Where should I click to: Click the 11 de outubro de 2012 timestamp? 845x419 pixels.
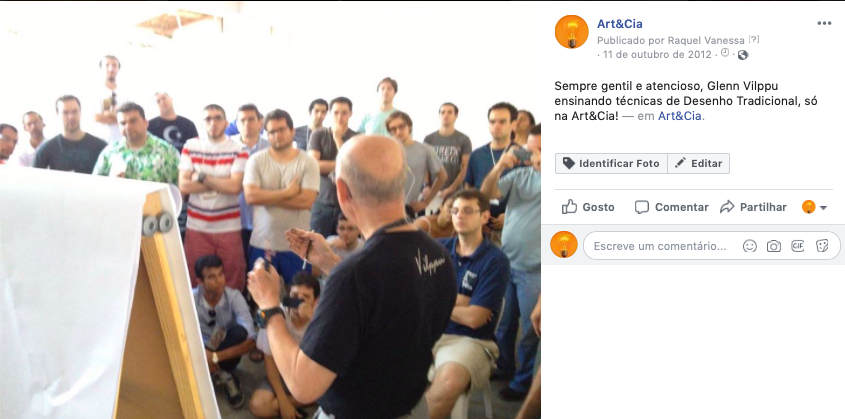tap(657, 54)
